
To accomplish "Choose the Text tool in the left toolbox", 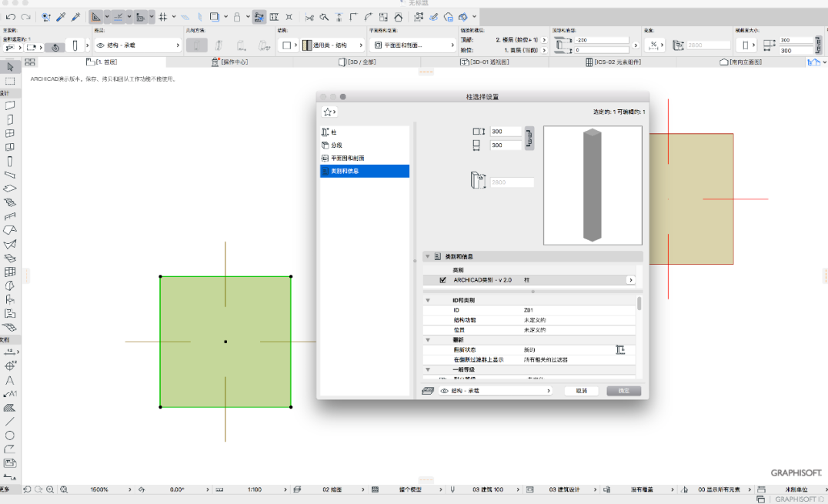I will point(9,380).
